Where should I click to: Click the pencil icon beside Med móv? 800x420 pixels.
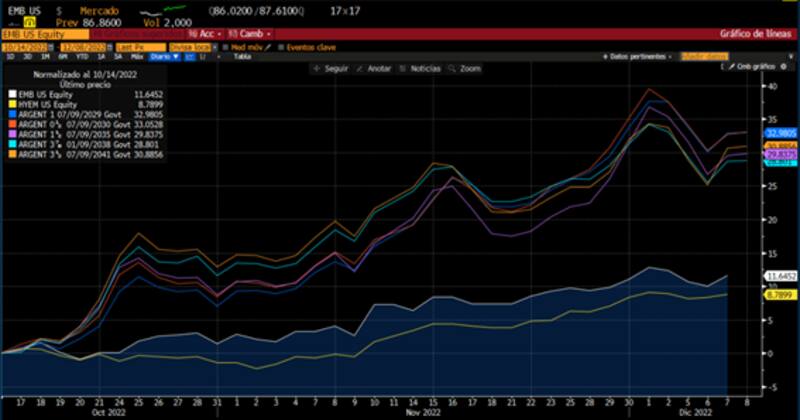click(x=268, y=46)
